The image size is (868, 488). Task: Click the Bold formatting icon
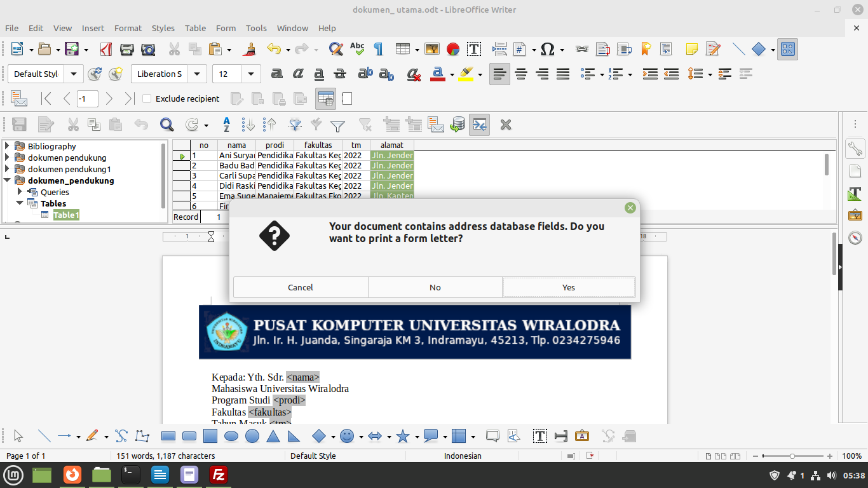pyautogui.click(x=276, y=74)
